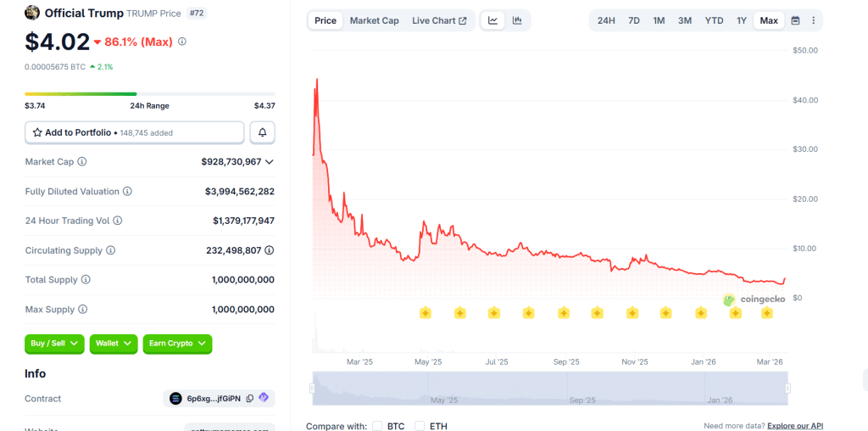Expand the Earn Crypto dropdown
Screen dimensions: 868x431
tap(177, 344)
